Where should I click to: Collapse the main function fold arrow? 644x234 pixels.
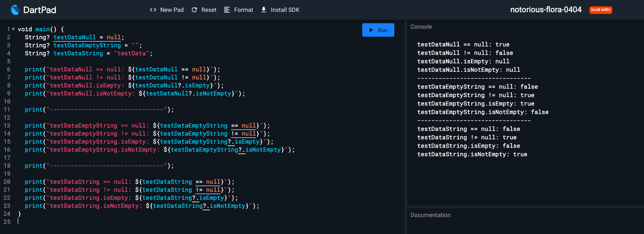pos(13,30)
